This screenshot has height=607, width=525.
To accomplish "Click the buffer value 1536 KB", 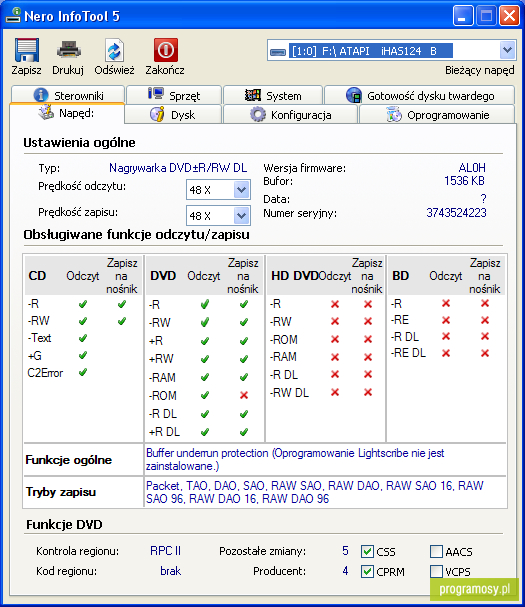I will (x=464, y=181).
